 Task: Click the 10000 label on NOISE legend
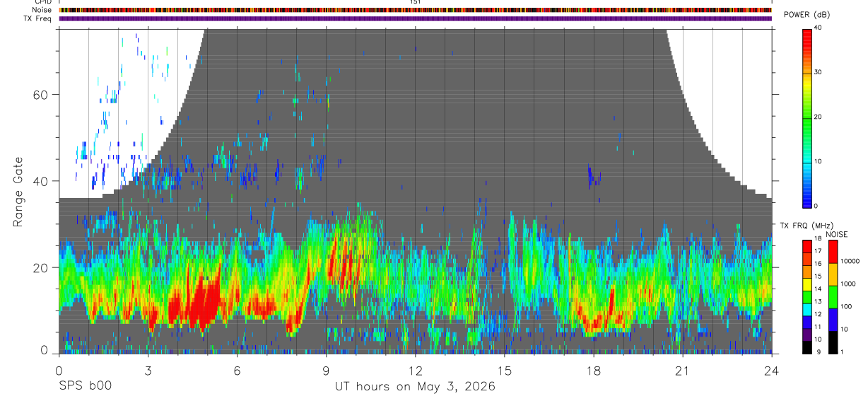coord(850,261)
